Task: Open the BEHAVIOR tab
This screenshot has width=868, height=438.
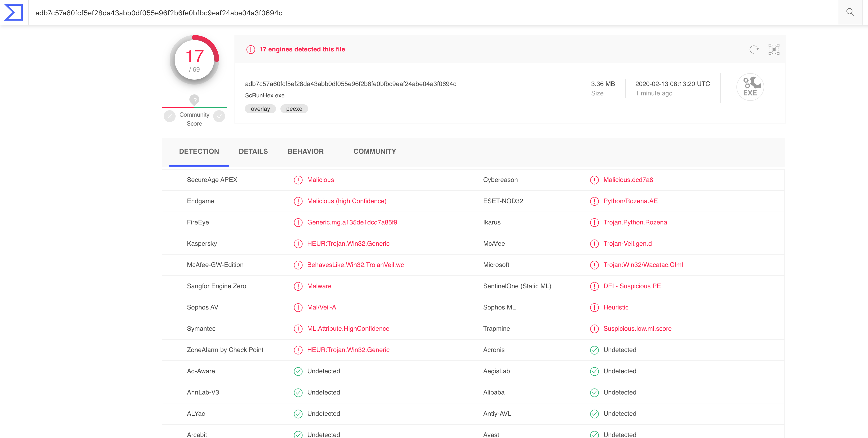Action: click(x=306, y=152)
